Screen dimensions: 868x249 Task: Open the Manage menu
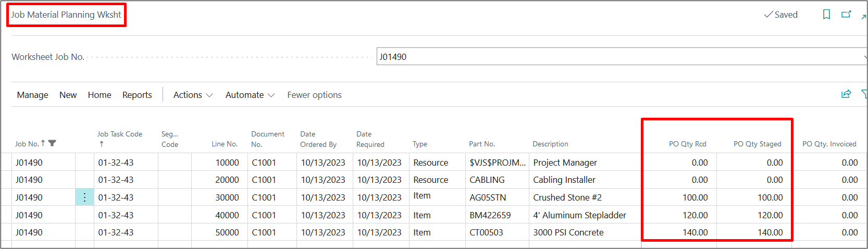[32, 95]
